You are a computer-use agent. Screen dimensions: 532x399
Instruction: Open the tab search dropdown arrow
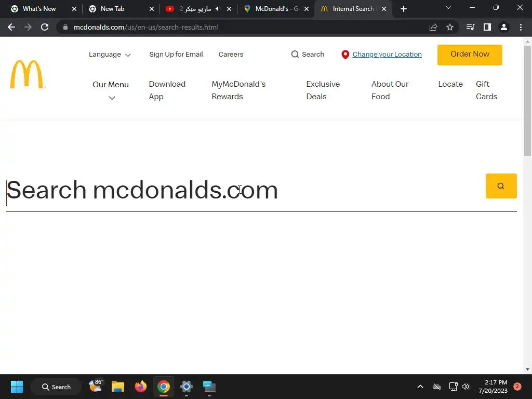(x=448, y=7)
